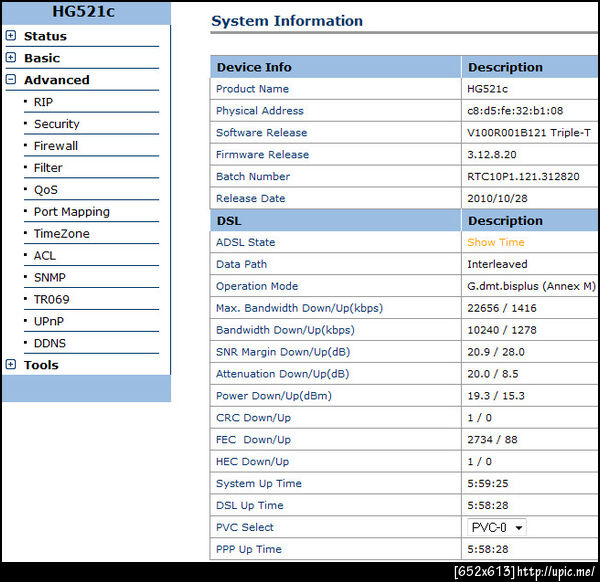This screenshot has height=582, width=600.
Task: Expand the Basic menu plus icon
Action: pos(11,58)
